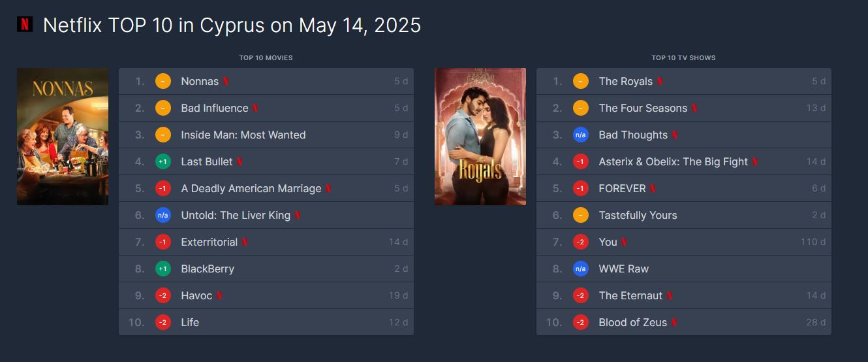This screenshot has width=868, height=362.
Task: Click the green +1 badge beside BlackBerry
Action: tap(163, 269)
